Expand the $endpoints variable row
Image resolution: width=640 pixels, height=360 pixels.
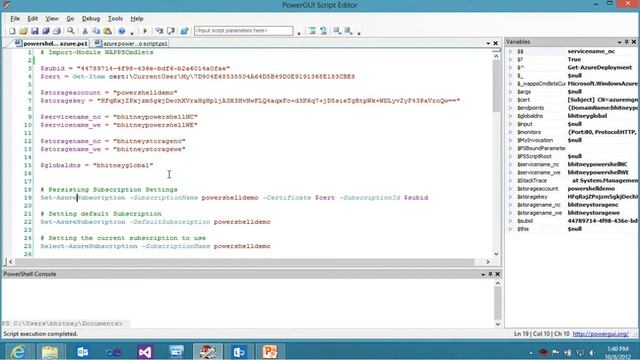(x=510, y=108)
